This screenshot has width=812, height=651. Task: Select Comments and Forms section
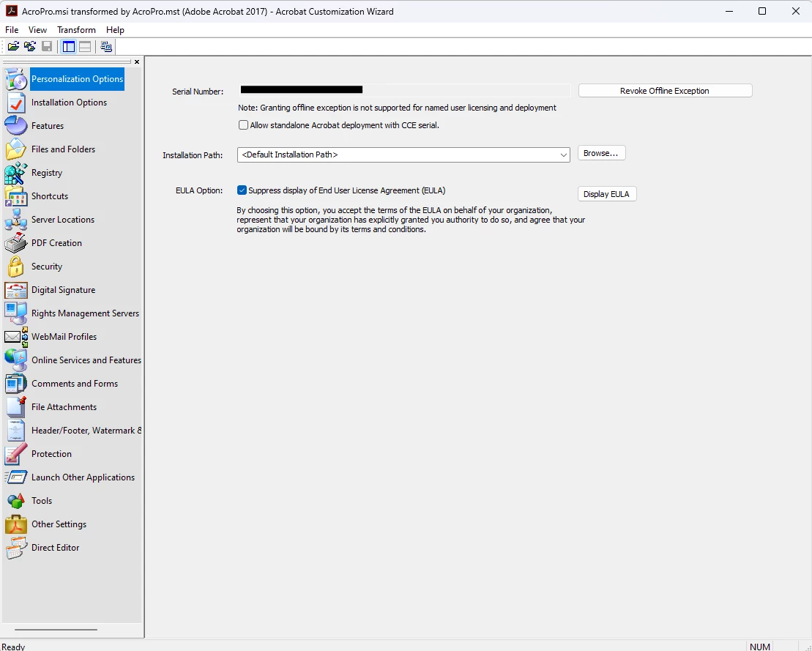click(x=75, y=384)
